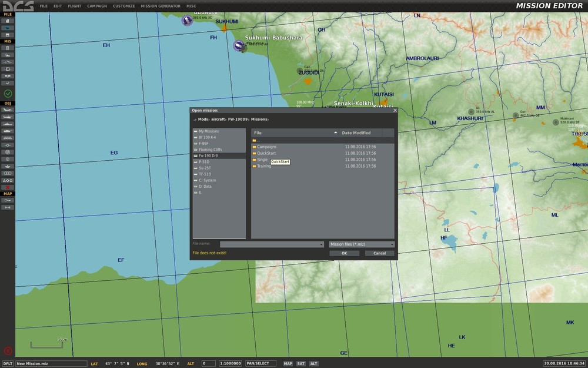The width and height of the screenshot is (588, 368).
Task: Click the new mission file icon
Action: coord(8,21)
